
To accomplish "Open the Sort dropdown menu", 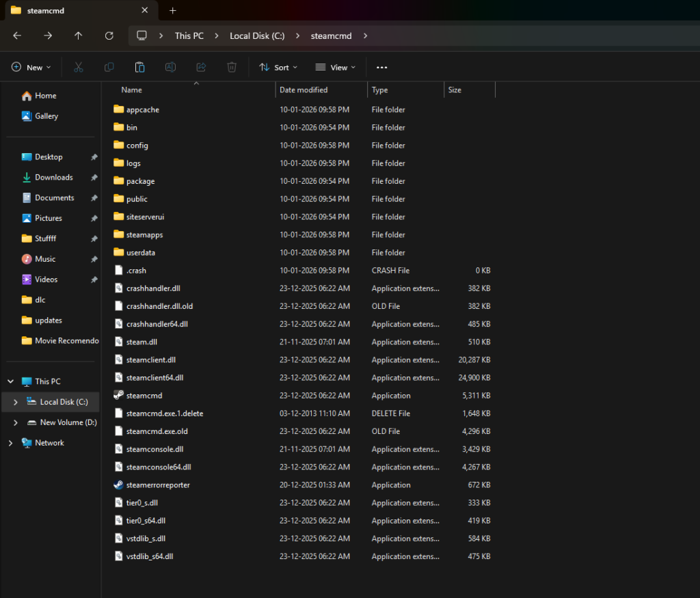I will point(278,67).
